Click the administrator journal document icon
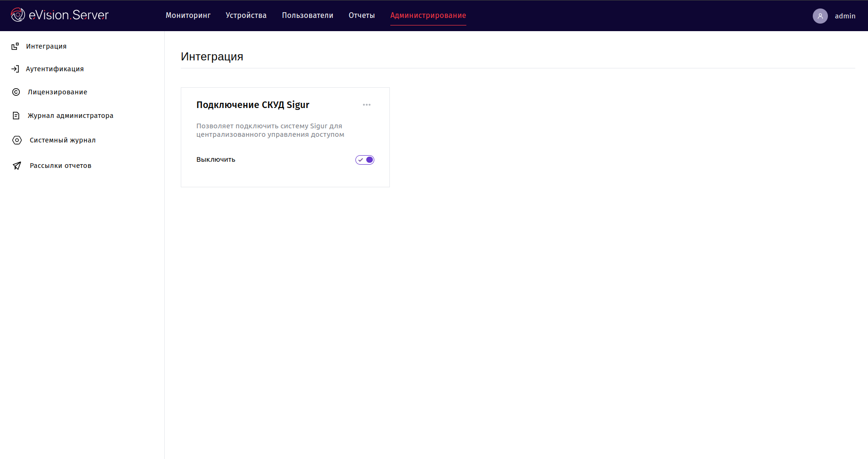Screen dimensions: 868x459 click(16, 116)
